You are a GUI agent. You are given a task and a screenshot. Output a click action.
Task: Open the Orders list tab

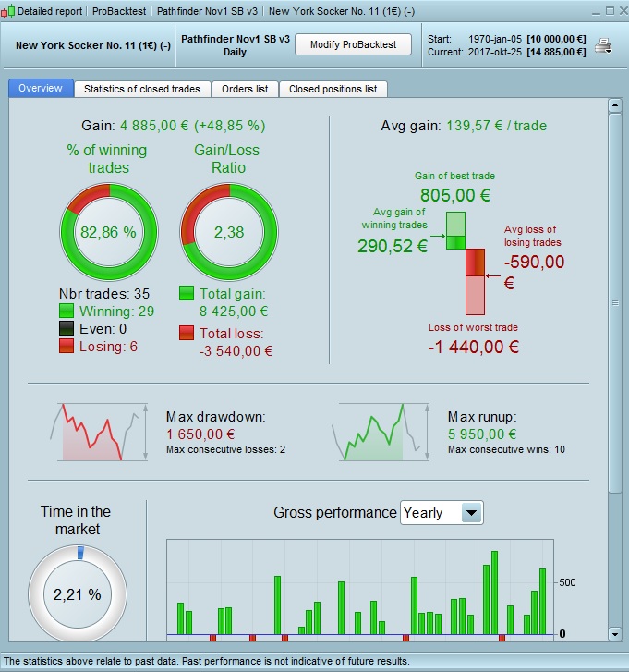(x=245, y=89)
